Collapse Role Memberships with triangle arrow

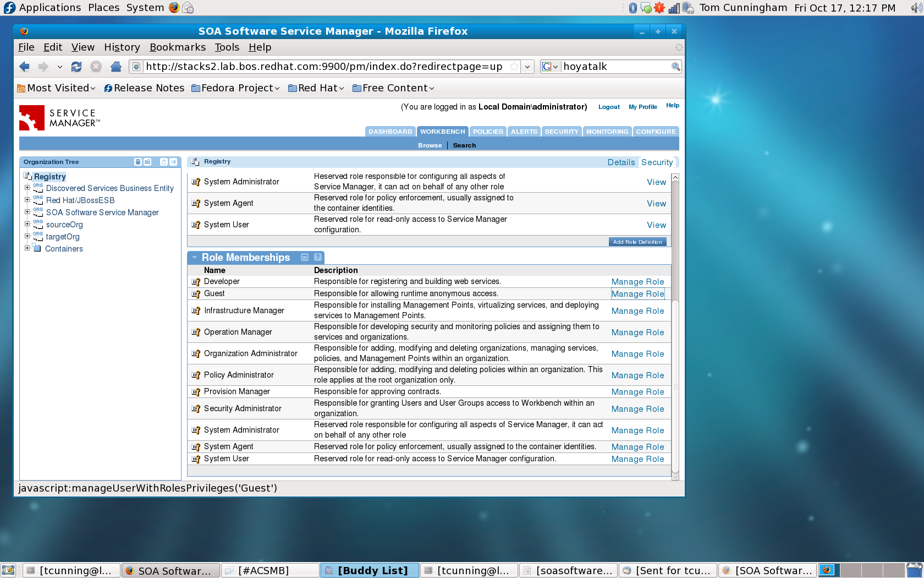coord(194,257)
